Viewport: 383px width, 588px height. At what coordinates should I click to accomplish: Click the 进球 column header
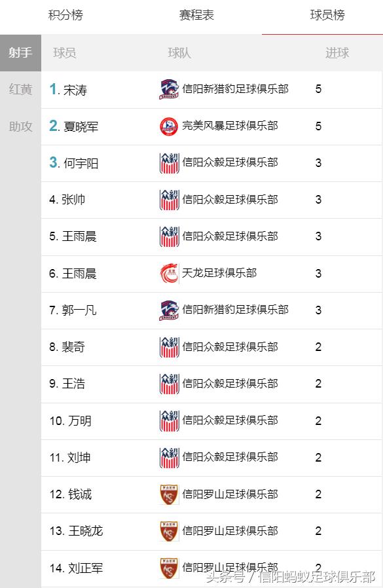[338, 54]
